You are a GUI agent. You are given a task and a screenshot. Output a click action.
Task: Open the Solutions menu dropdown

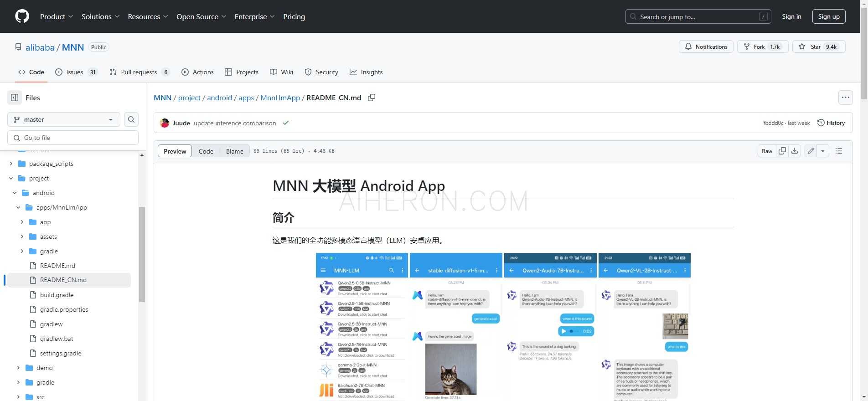tap(100, 16)
